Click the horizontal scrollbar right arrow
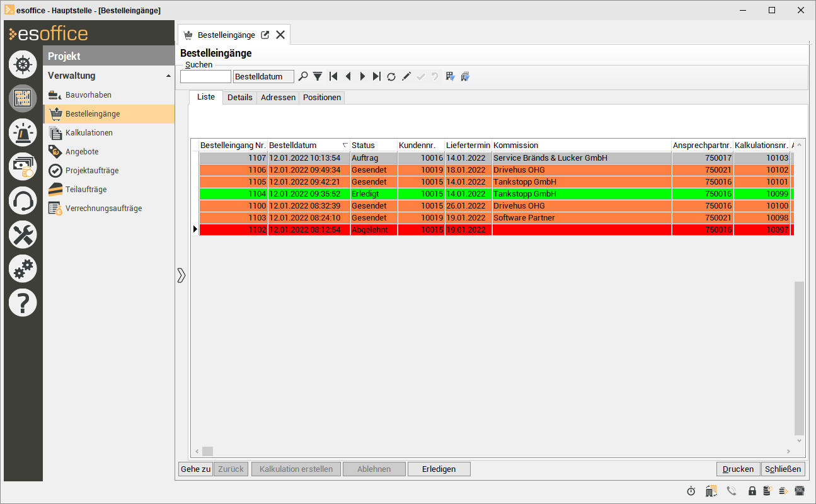The image size is (816, 504). tap(788, 451)
